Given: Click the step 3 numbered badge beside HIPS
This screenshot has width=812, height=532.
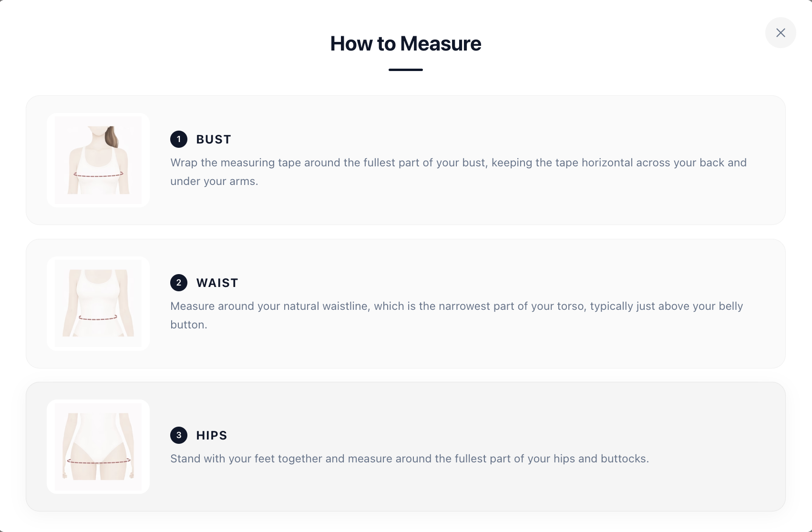Looking at the screenshot, I should (178, 435).
